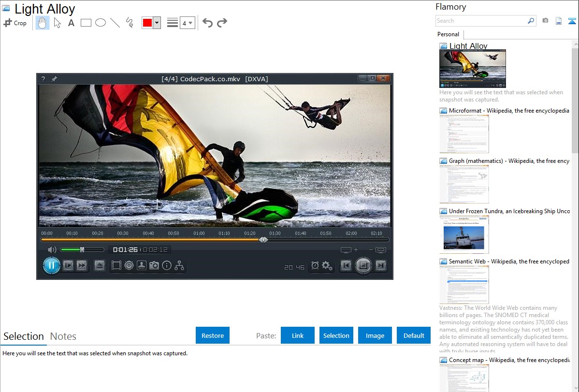Switch to the Notes tab
The height and width of the screenshot is (392, 579).
[x=63, y=336]
